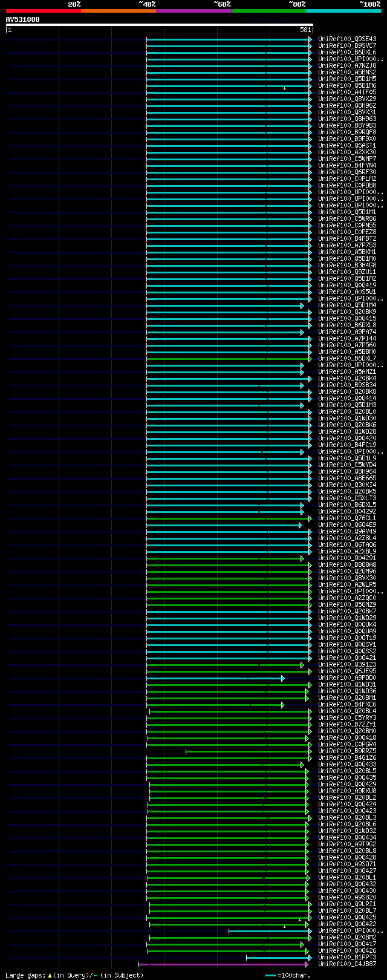The image size is (387, 980).
Task: Click label UniRef100_B4FYN4
Action: coord(347,166)
